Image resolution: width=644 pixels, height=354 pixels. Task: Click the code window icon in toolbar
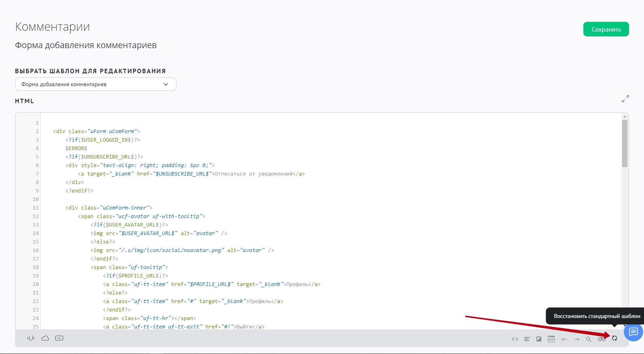pos(551,339)
